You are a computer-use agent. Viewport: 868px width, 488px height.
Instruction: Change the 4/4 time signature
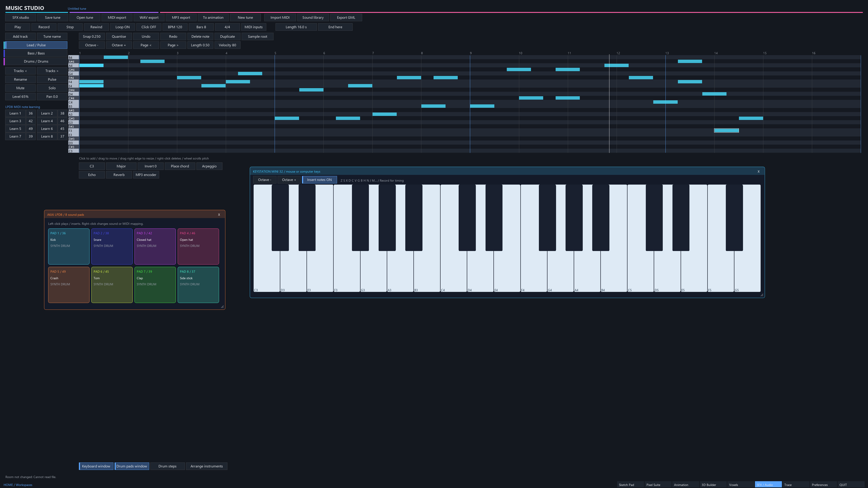227,27
